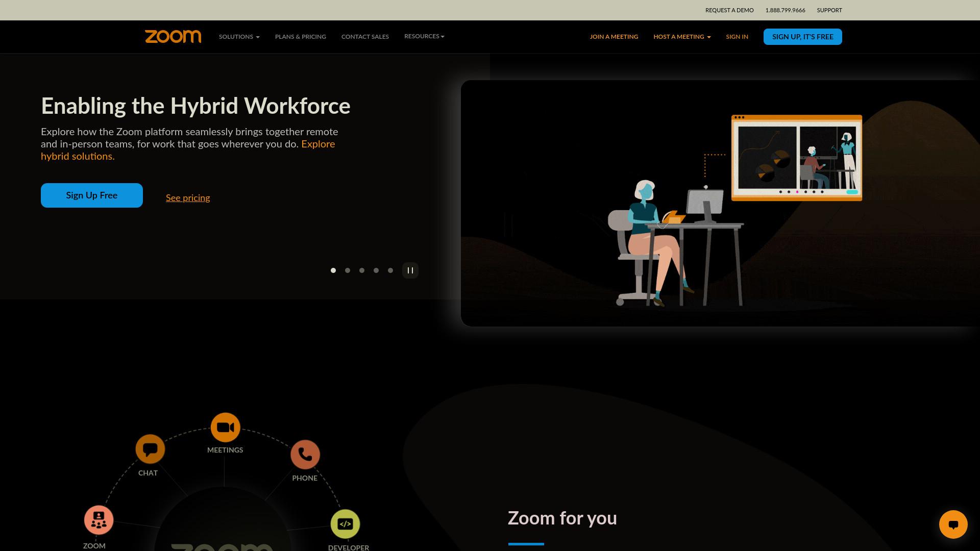This screenshot has width=980, height=551.
Task: Click the Sign Up, It's Free button
Action: [803, 37]
